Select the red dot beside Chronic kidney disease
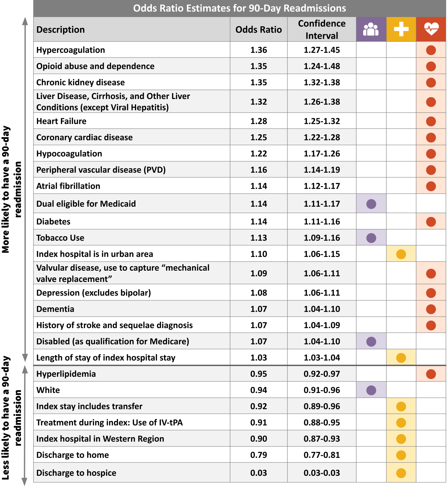Screen dimensions: 448x486 431,82
